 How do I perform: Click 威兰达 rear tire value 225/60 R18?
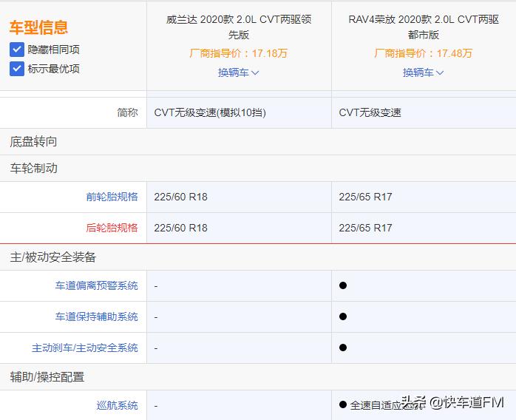pos(180,228)
